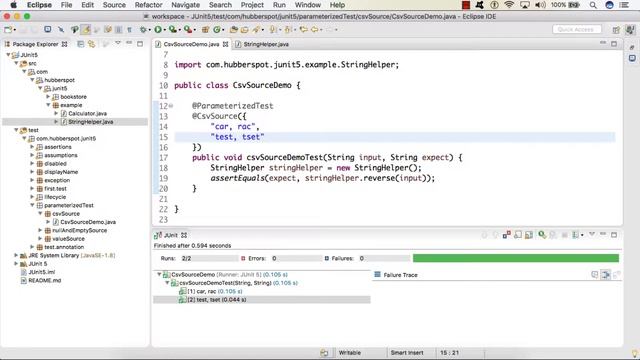Select StringHelper.java in Package Explorer

tap(91, 122)
